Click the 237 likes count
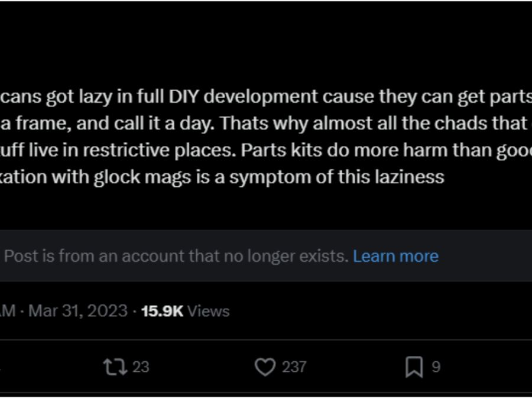This screenshot has width=532, height=399. pyautogui.click(x=294, y=366)
